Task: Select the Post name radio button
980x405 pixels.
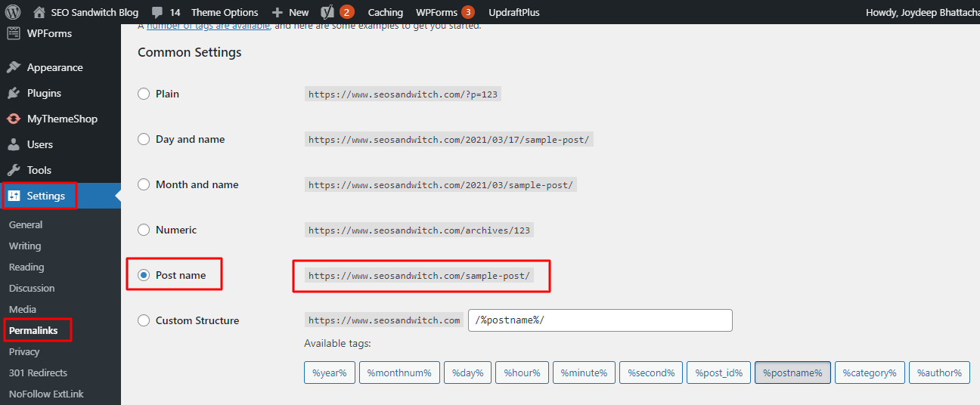Action: 144,275
